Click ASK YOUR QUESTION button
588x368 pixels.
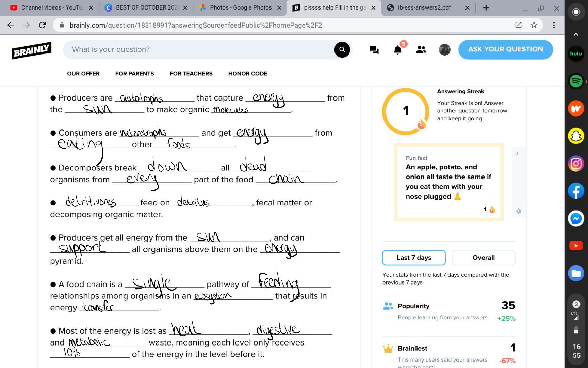coord(505,49)
